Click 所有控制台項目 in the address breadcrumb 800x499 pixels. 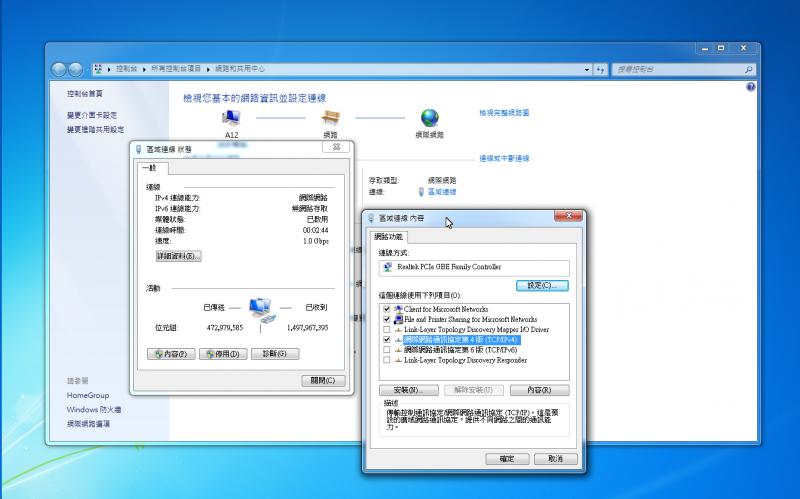pos(176,69)
